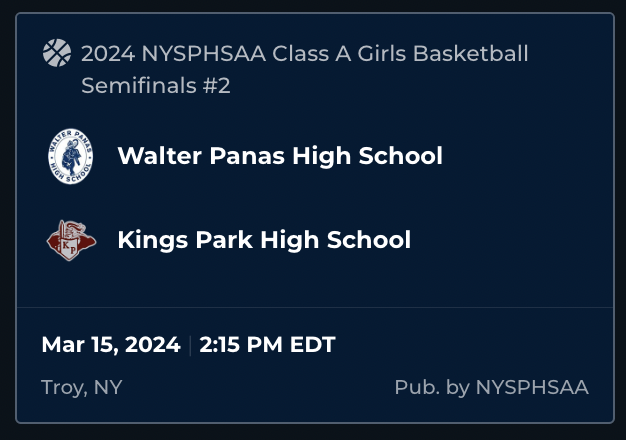
Task: Click the "Pub. by NYSPHSAA" publisher label
Action: point(491,387)
